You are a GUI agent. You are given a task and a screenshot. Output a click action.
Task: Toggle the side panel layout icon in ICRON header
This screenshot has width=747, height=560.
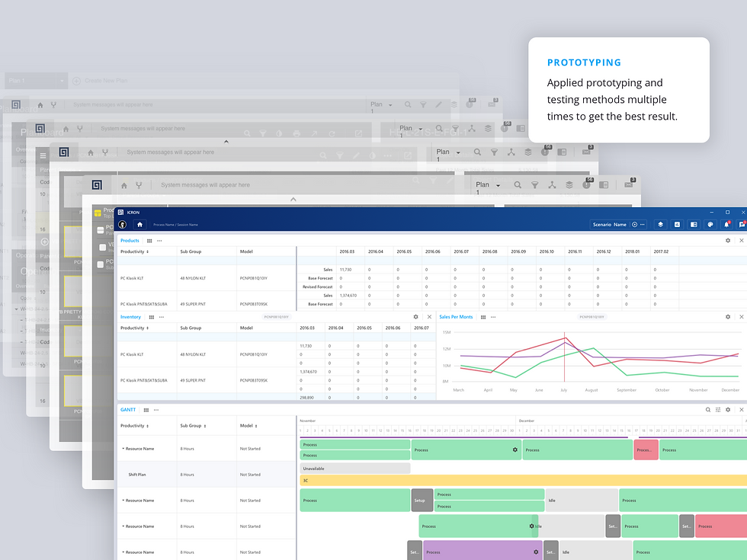[694, 224]
